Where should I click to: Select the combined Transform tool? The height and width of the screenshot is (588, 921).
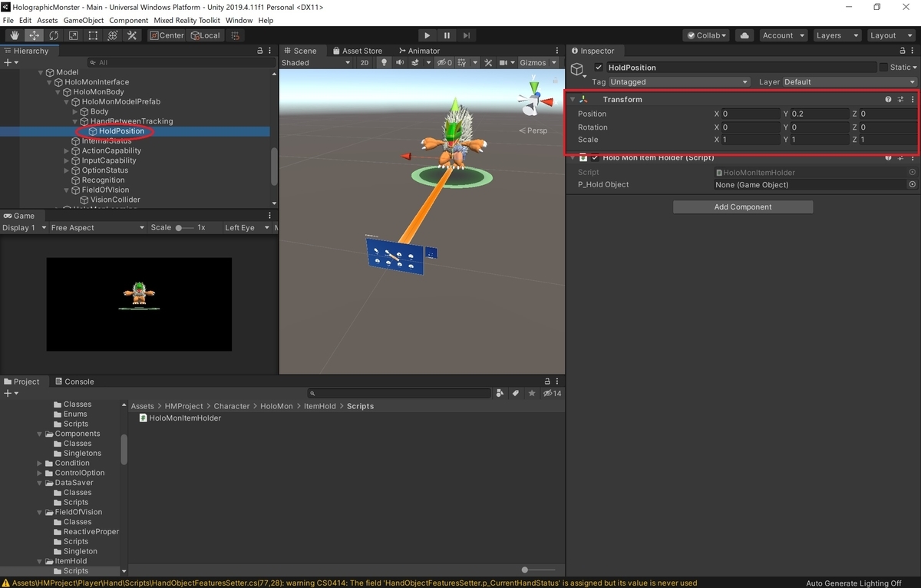112,35
